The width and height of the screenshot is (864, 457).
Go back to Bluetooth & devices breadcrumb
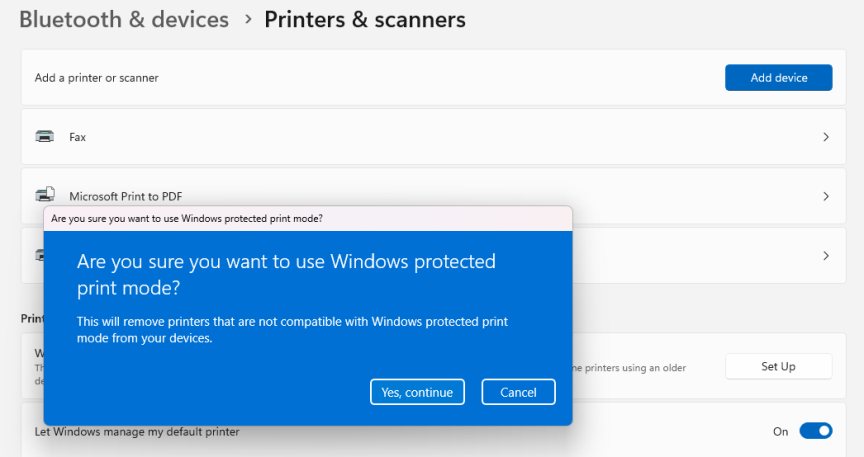tap(124, 19)
